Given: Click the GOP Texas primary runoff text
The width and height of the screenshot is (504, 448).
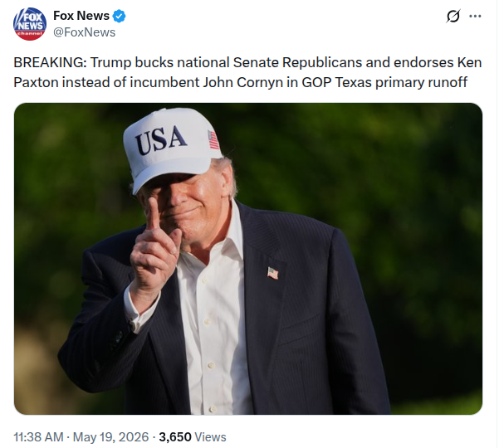Looking at the screenshot, I should point(384,82).
